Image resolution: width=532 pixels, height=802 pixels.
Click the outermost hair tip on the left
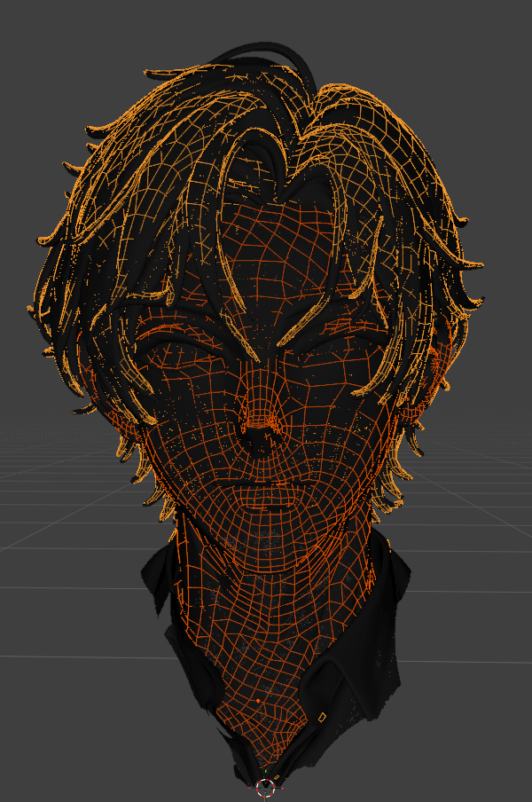(33, 310)
